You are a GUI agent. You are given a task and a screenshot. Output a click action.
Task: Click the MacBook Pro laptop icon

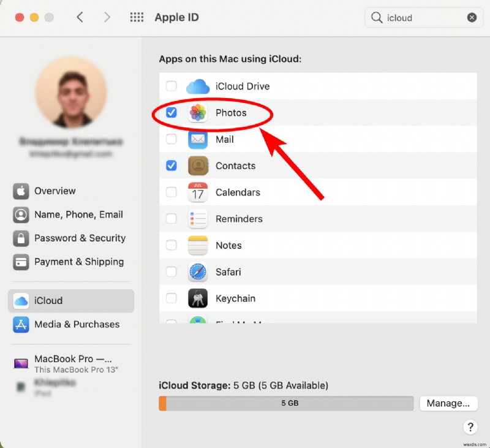coord(21,363)
